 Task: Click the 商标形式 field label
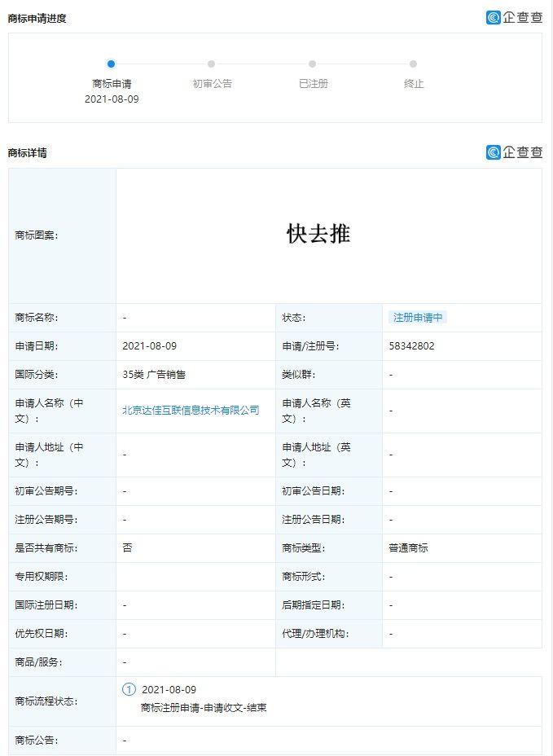(x=304, y=576)
